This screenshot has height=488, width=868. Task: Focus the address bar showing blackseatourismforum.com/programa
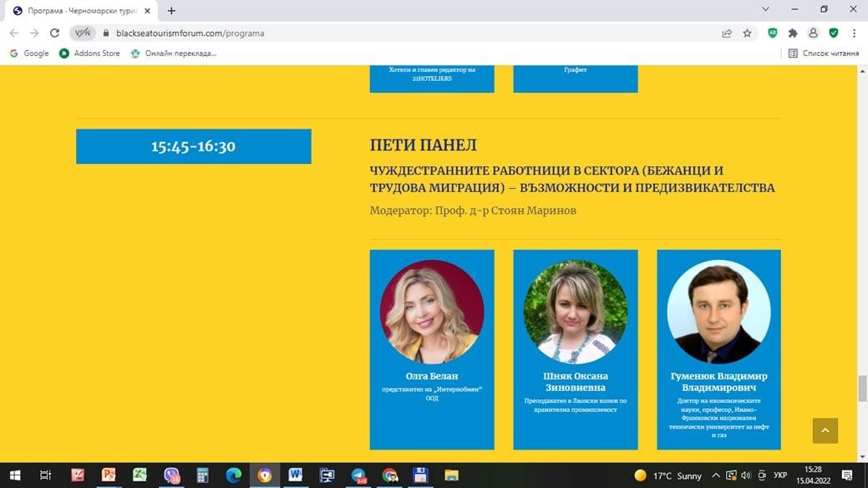click(190, 33)
